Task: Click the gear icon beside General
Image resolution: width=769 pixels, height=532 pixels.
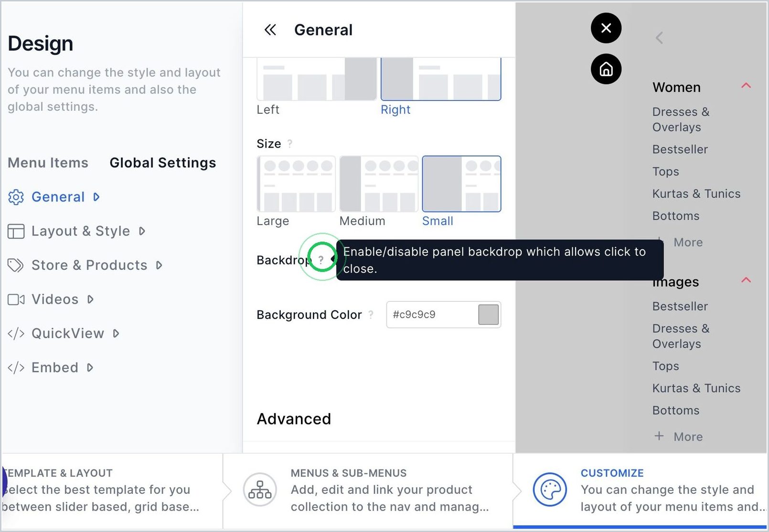Action: 16,197
